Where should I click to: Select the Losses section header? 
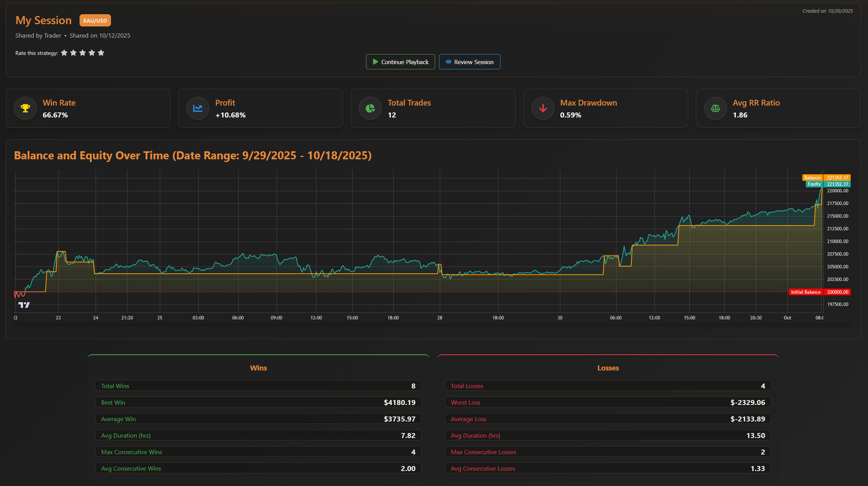(x=608, y=368)
